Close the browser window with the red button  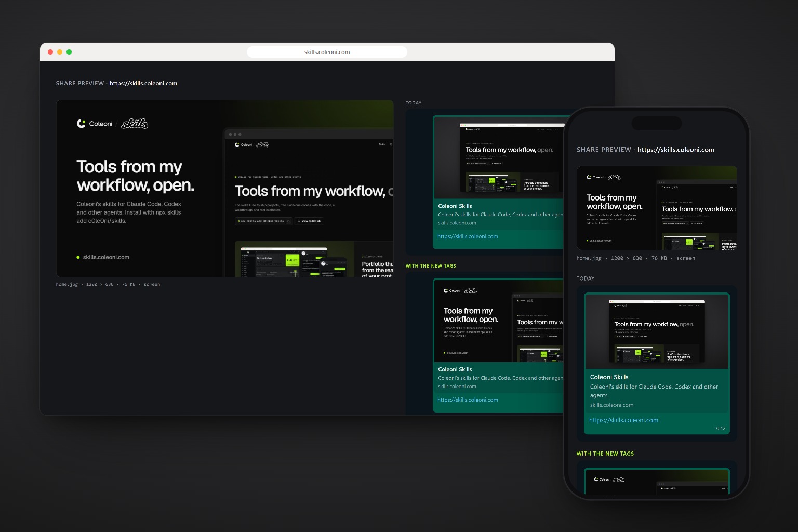(50, 52)
